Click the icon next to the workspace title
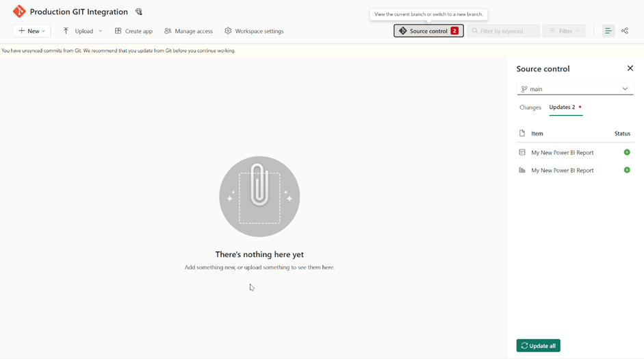The width and height of the screenshot is (644, 359). click(x=139, y=12)
